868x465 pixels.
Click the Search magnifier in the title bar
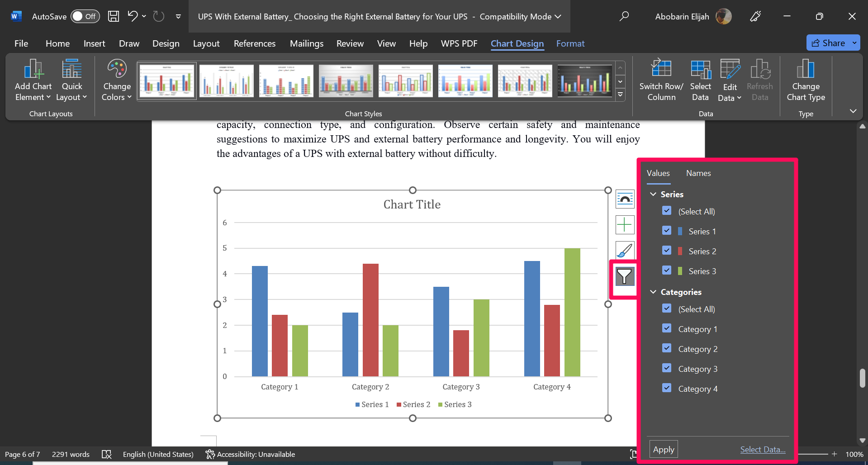point(624,16)
